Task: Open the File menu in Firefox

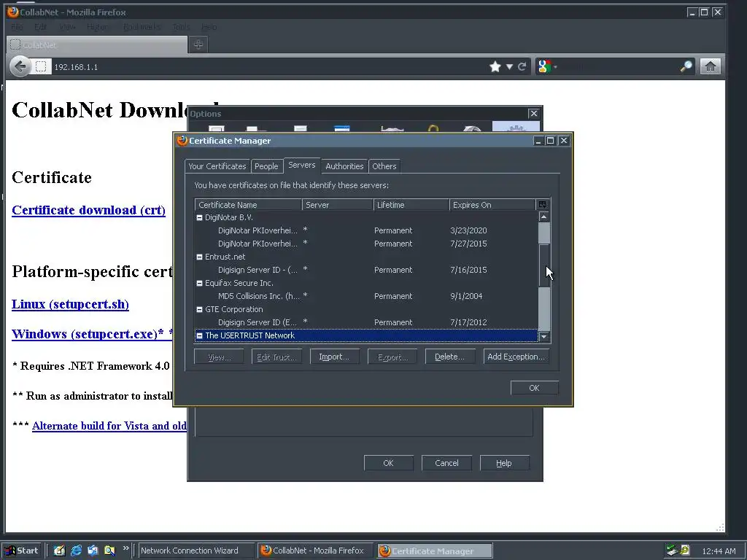Action: pos(17,27)
